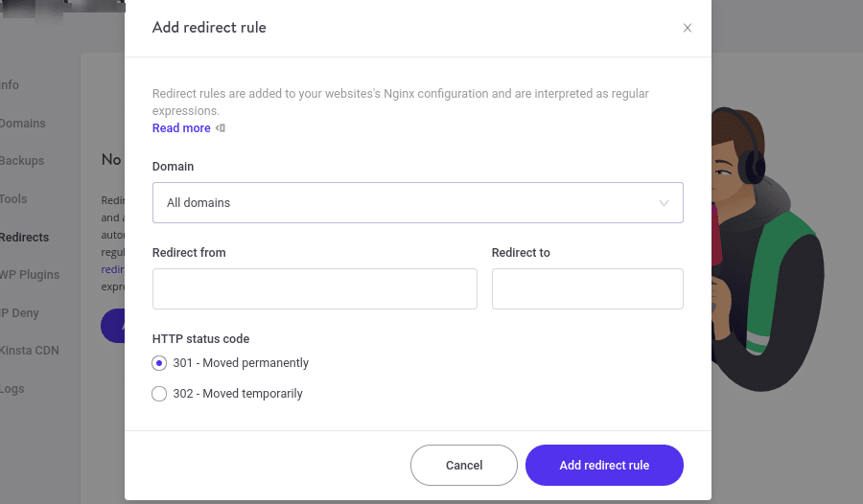Switch to Backups in the sidebar

click(22, 161)
